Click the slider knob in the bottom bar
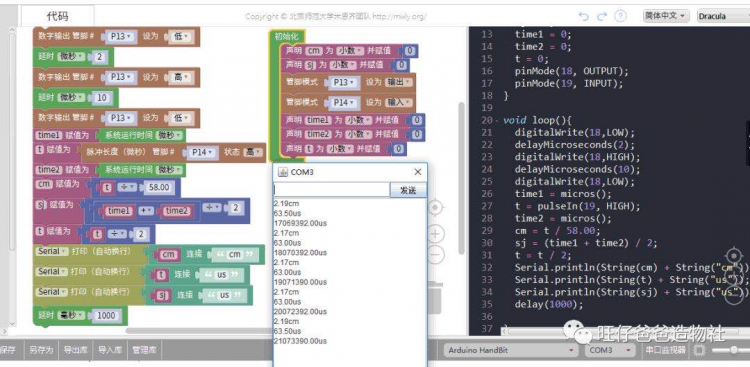The width and height of the screenshot is (750, 367). tap(733, 350)
